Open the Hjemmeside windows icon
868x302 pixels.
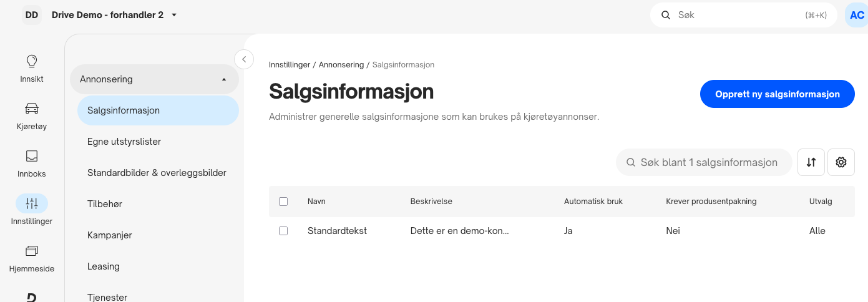pyautogui.click(x=31, y=251)
